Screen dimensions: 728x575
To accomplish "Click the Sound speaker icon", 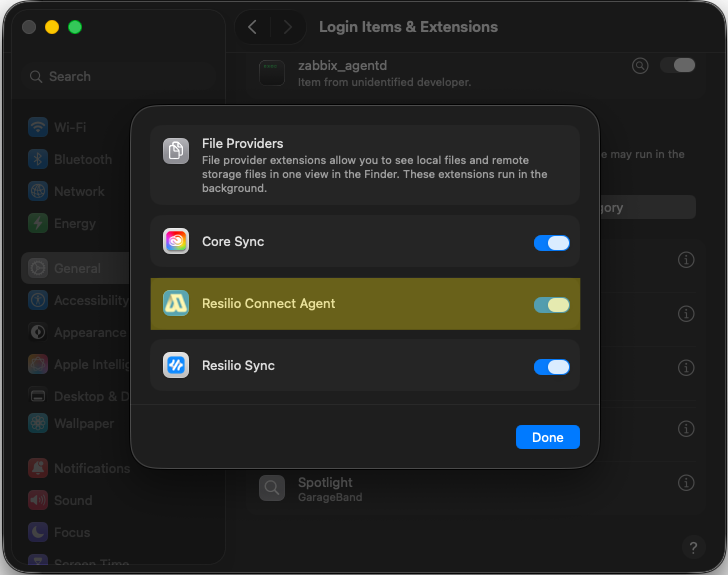I will coord(38,500).
